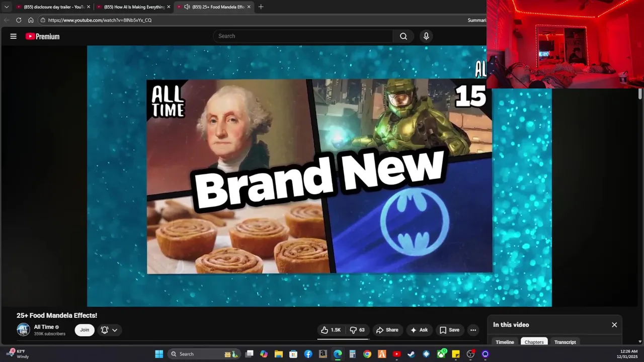Open clock and date 12:26 AM
The width and height of the screenshot is (644, 362).
[627, 354]
